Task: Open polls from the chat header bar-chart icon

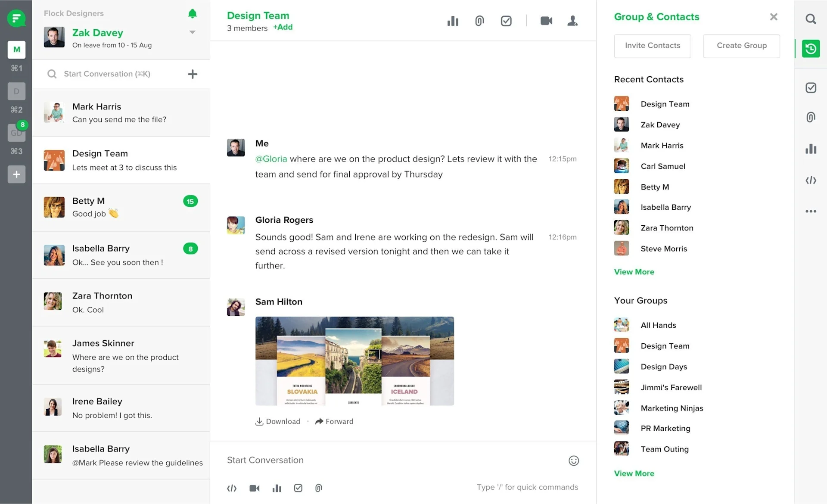Action: (453, 20)
